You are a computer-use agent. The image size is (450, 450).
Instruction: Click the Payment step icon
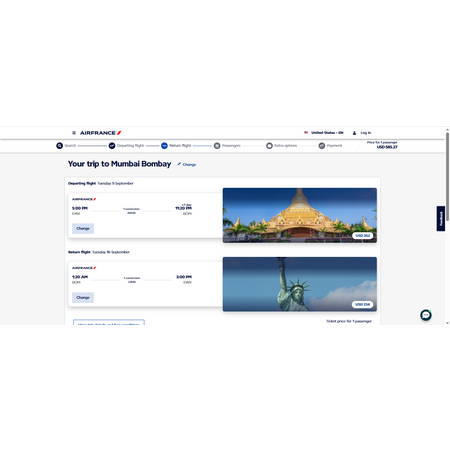coord(322,146)
